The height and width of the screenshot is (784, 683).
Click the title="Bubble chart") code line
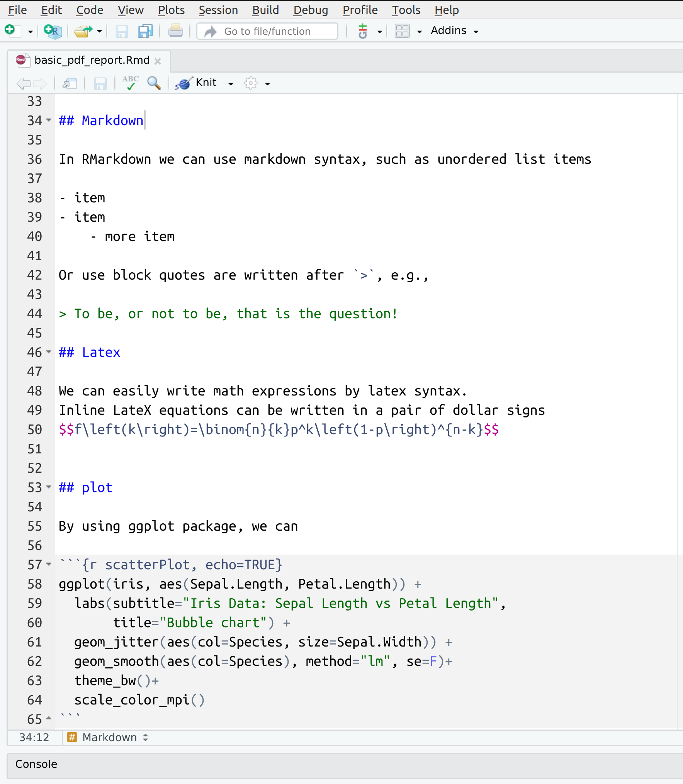pyautogui.click(x=201, y=623)
